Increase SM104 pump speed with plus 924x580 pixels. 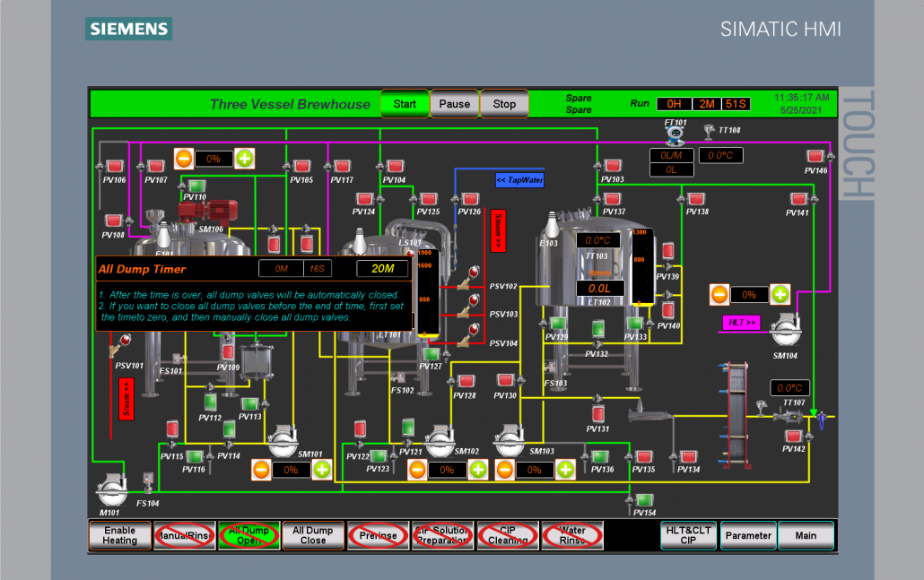click(x=780, y=294)
